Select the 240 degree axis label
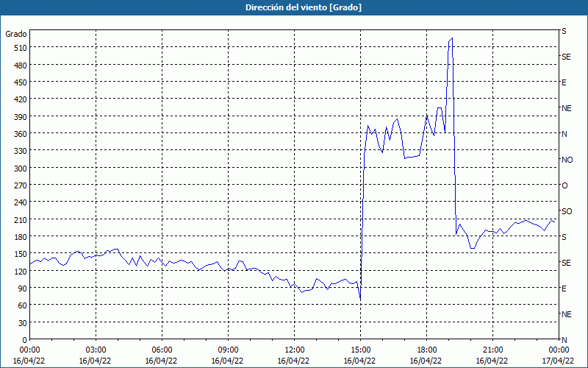 coord(20,203)
